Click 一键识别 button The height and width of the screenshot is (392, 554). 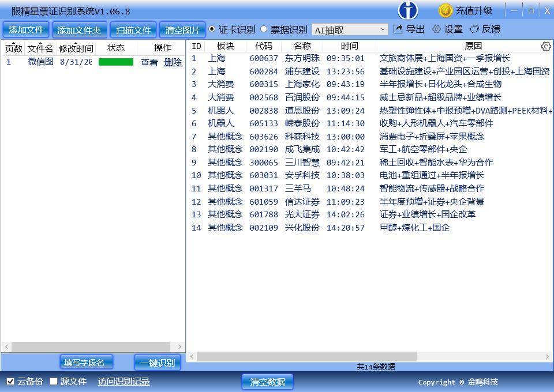coord(158,363)
